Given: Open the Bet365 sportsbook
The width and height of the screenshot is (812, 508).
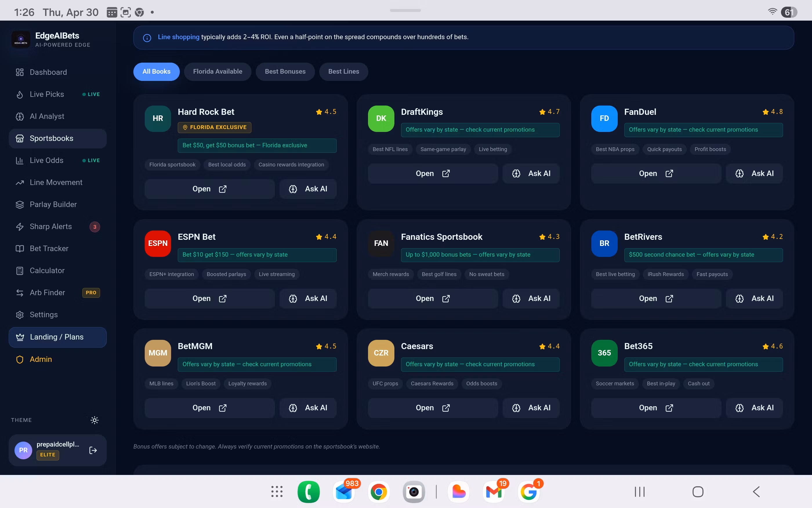Looking at the screenshot, I should click(656, 408).
